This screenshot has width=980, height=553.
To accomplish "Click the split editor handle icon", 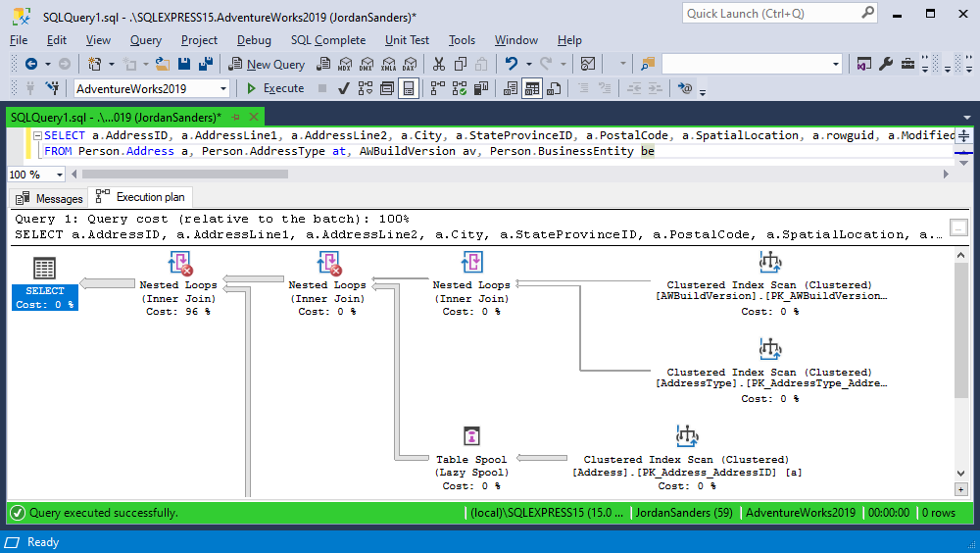I will [x=963, y=135].
